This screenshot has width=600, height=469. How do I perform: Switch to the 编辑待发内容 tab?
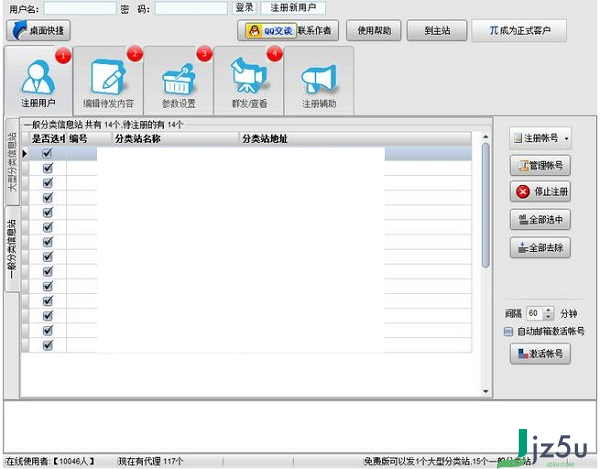pos(108,81)
